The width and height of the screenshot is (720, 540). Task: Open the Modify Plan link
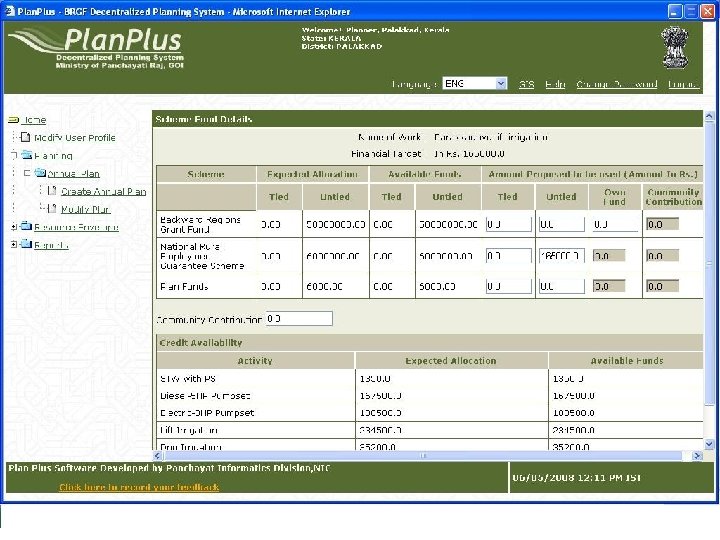tap(86, 209)
